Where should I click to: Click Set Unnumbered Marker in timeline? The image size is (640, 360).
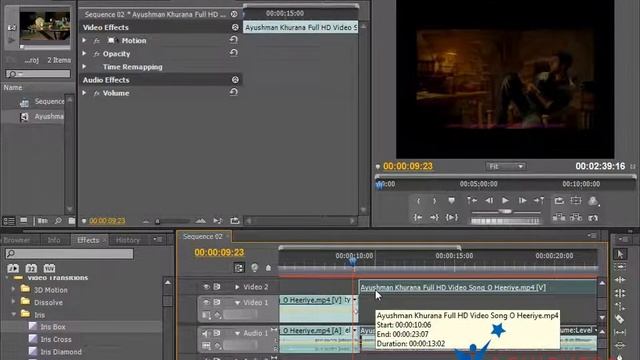268,268
